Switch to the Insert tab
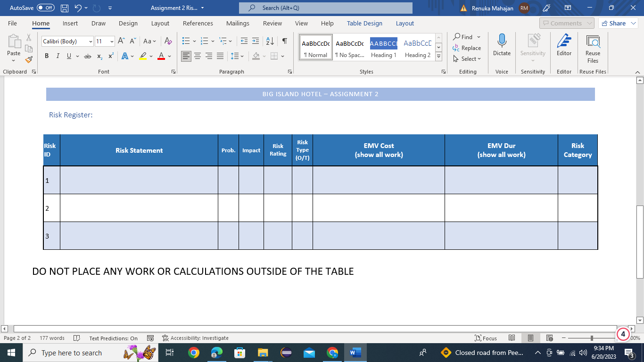 click(70, 23)
